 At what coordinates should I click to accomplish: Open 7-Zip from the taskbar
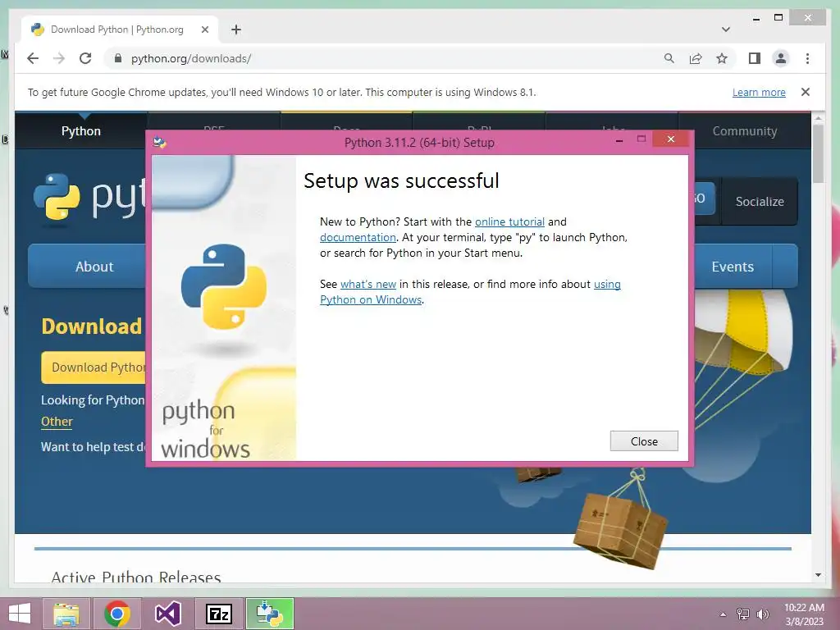coord(218,614)
